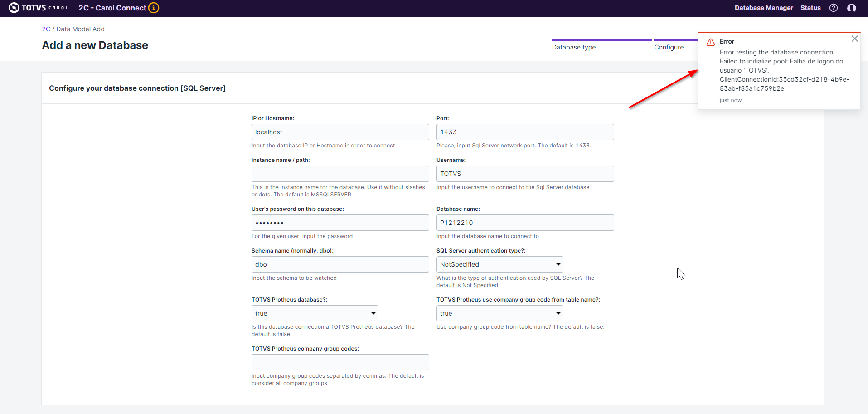Click the IP or Hostname input field
This screenshot has width=868, height=414.
pos(340,132)
